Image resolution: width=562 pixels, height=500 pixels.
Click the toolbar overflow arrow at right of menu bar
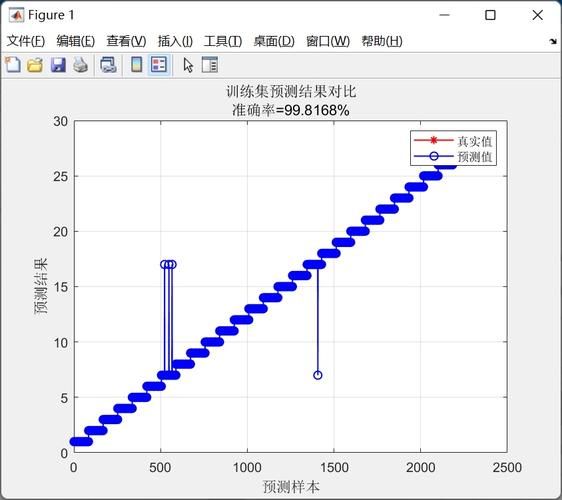[x=553, y=42]
